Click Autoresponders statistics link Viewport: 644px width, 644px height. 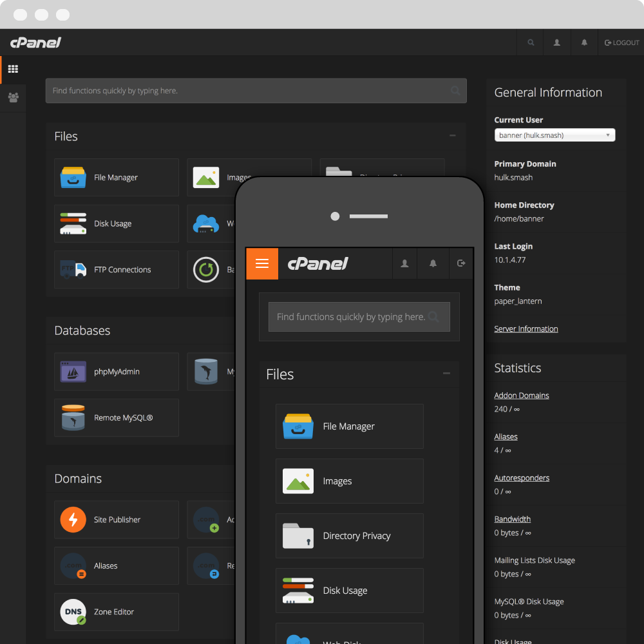click(522, 478)
